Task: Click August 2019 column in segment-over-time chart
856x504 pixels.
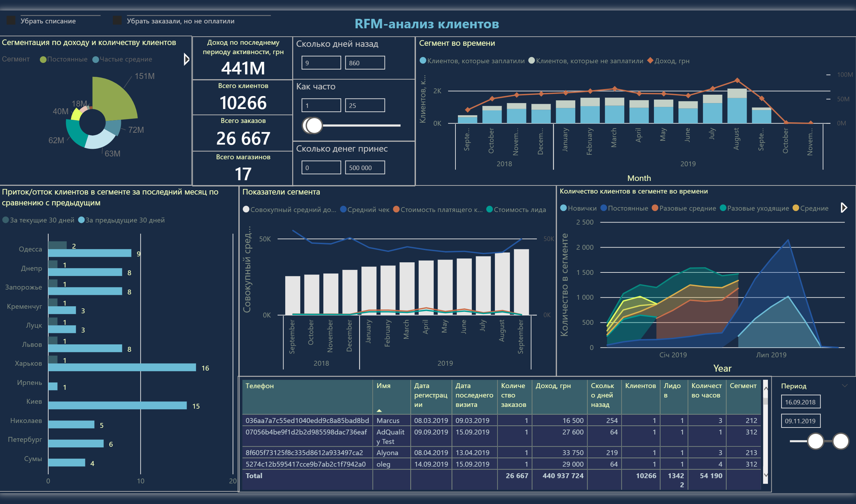Action: (737, 106)
